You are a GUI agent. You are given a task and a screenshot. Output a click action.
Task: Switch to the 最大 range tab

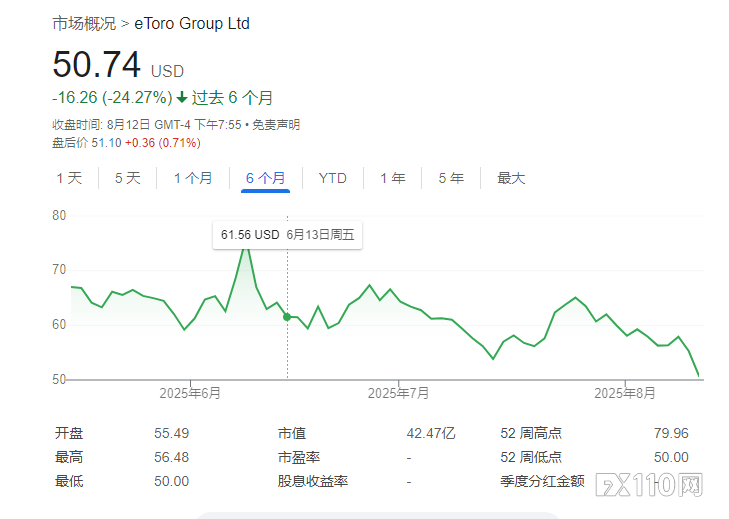coord(511,178)
